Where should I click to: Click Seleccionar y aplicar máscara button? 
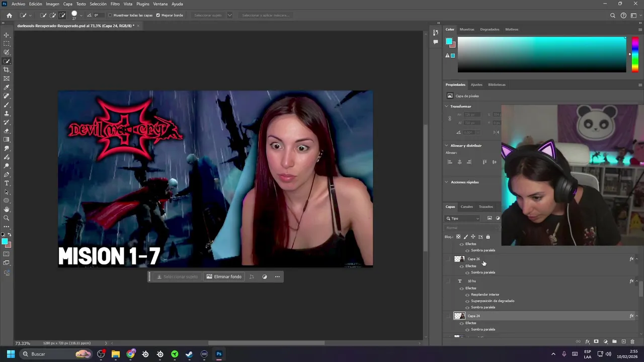coord(265,15)
